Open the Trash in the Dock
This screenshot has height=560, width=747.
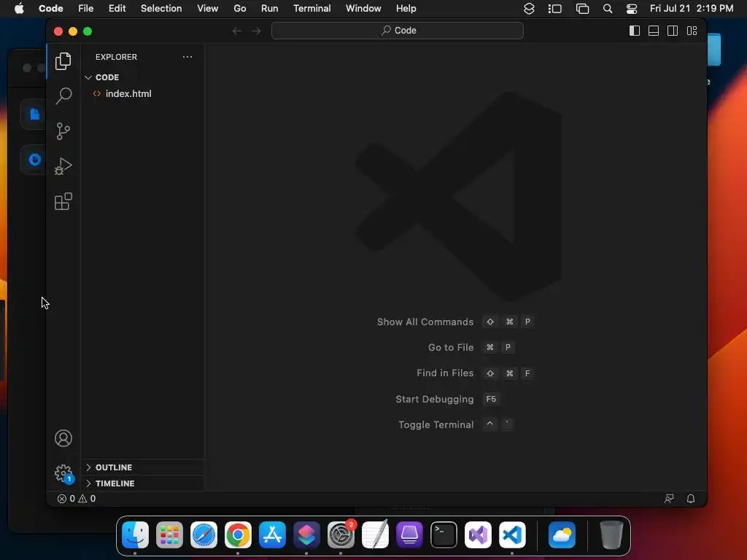[x=611, y=534]
